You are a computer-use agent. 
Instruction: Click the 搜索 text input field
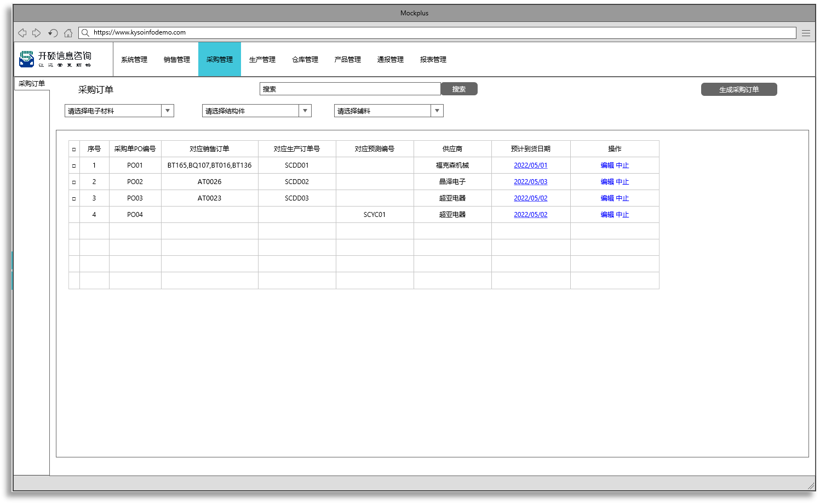pos(350,89)
